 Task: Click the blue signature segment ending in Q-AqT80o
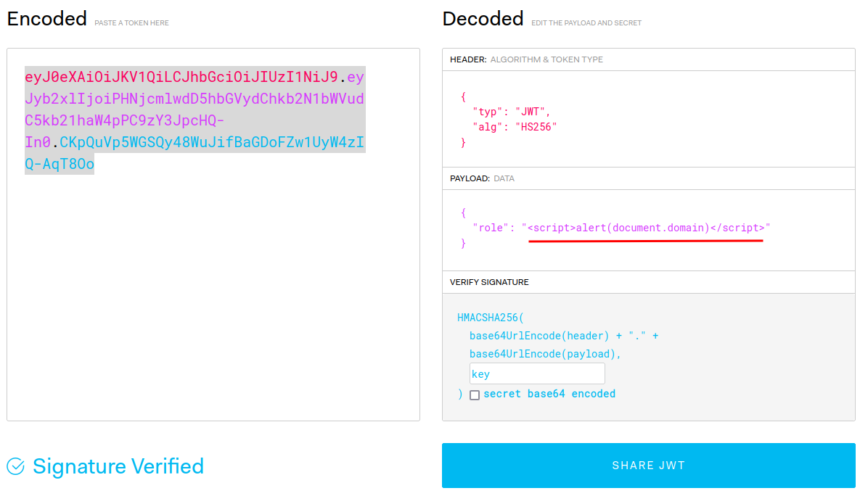[60, 164]
